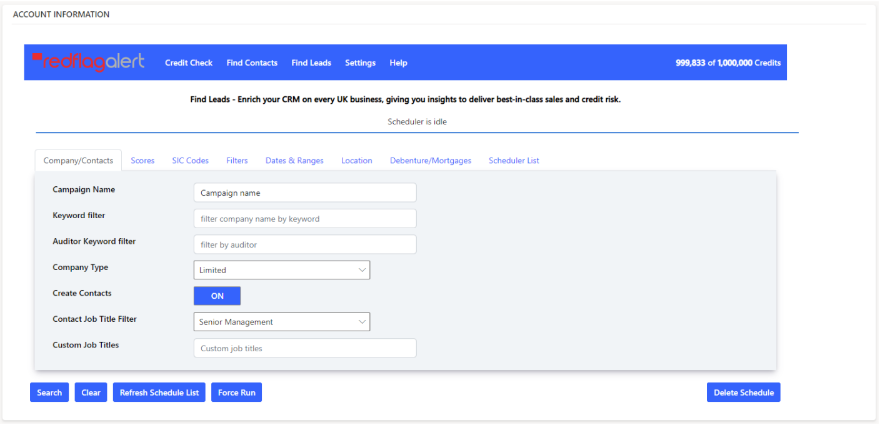Open Help in top navigation

(398, 63)
